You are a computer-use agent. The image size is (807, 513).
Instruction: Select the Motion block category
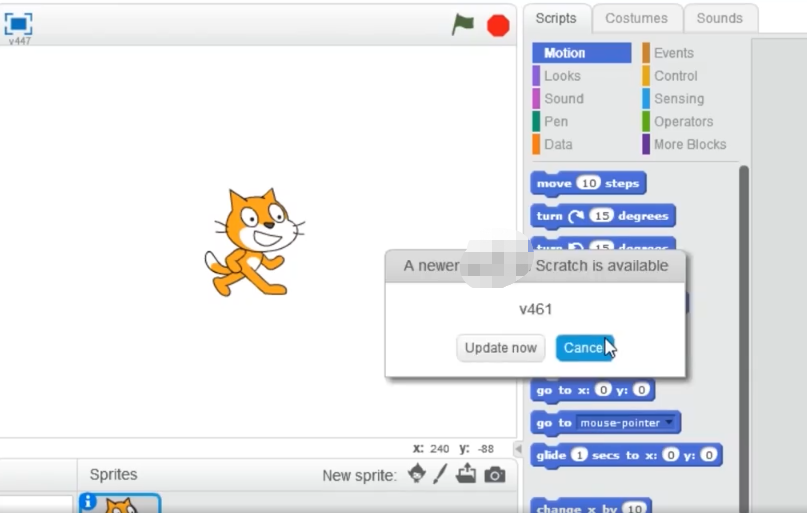coord(582,53)
